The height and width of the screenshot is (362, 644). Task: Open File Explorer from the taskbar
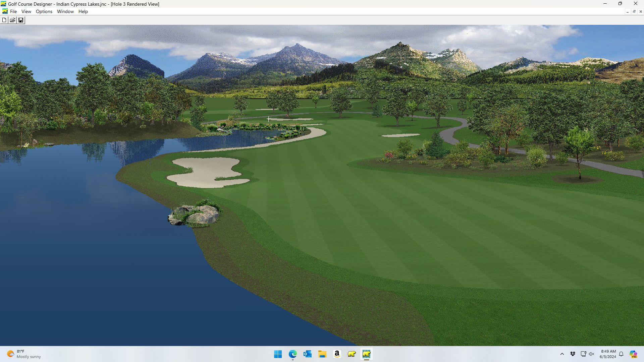(322, 354)
